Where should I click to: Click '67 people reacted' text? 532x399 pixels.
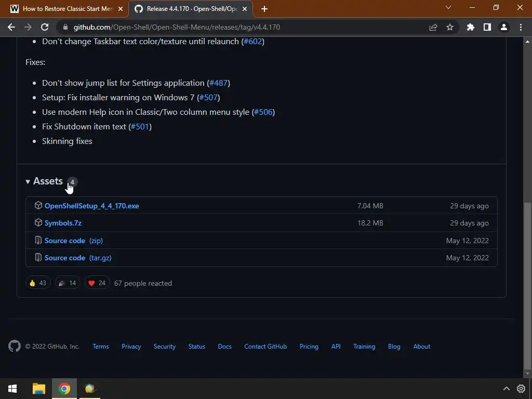point(143,283)
